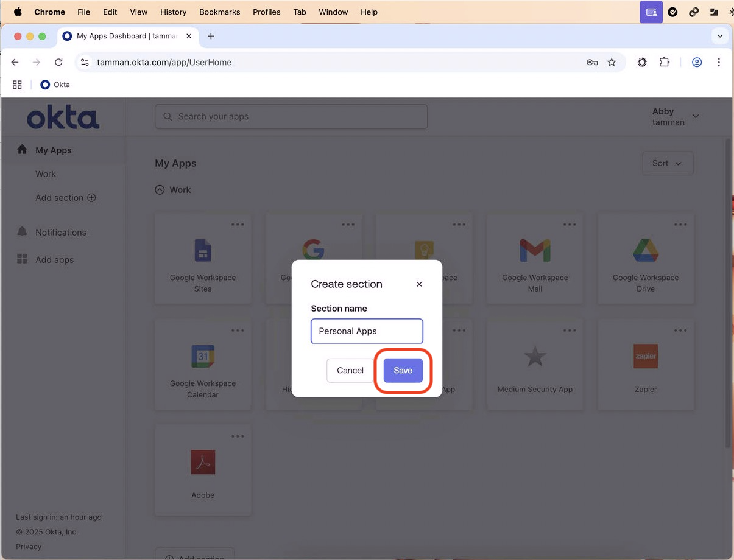Launch the Google Workspace Calendar app
The height and width of the screenshot is (560, 734).
[203, 365]
